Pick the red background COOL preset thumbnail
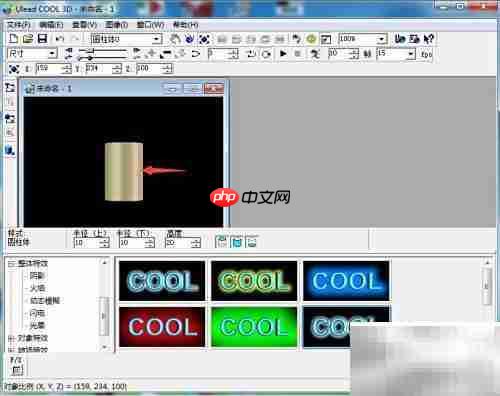The width and height of the screenshot is (500, 396). (x=162, y=327)
